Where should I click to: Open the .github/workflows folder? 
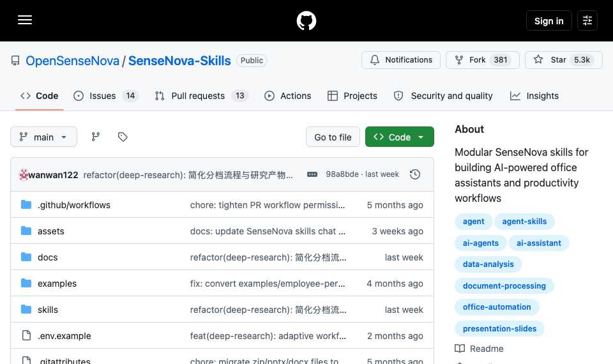pos(74,205)
